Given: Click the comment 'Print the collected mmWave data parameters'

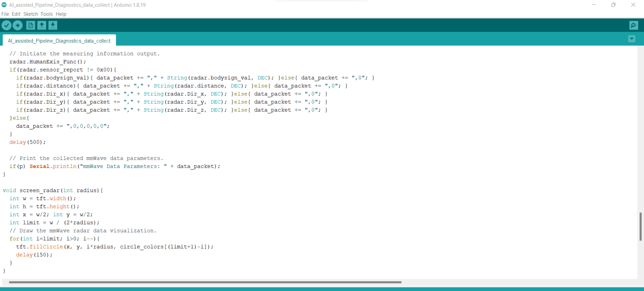Looking at the screenshot, I should pyautogui.click(x=86, y=158).
